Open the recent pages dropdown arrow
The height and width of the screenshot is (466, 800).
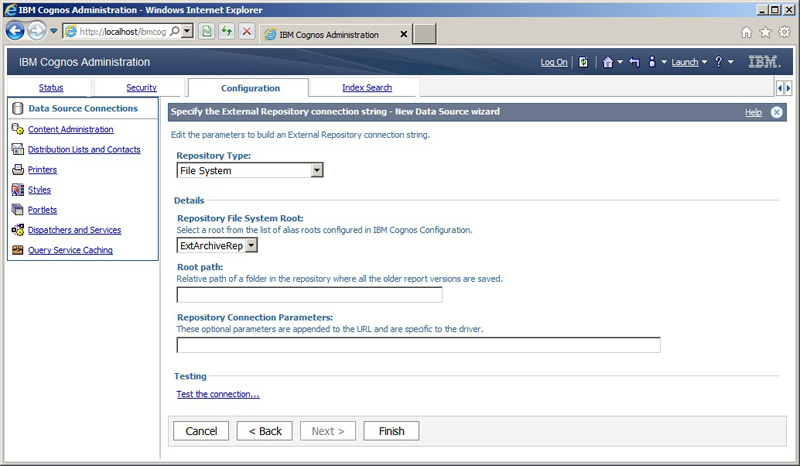54,31
